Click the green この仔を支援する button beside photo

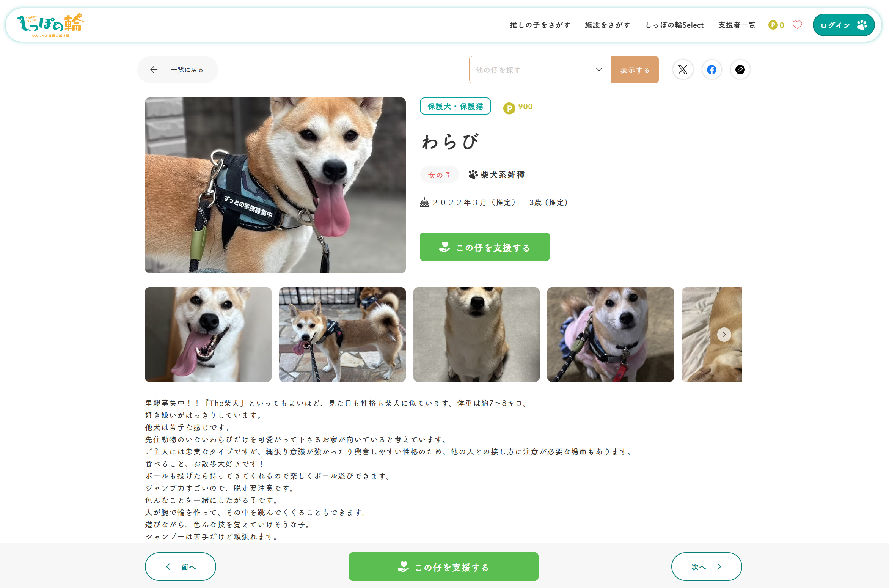(484, 247)
